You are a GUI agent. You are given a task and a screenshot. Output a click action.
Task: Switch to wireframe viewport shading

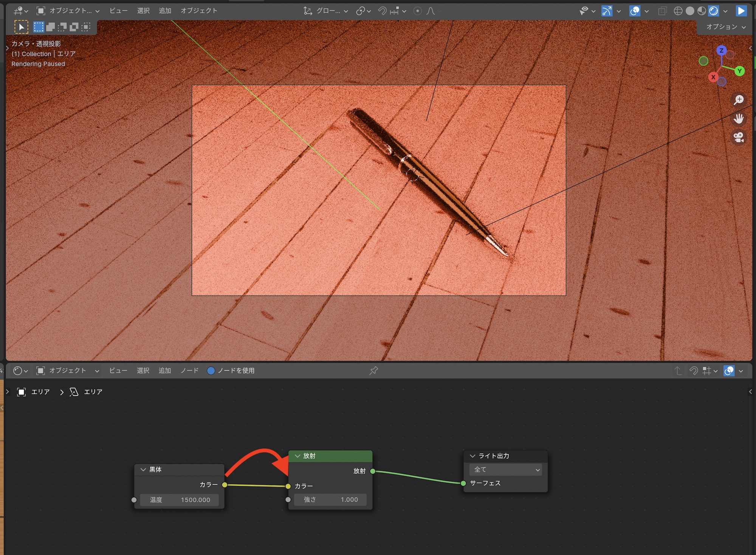[x=678, y=11]
